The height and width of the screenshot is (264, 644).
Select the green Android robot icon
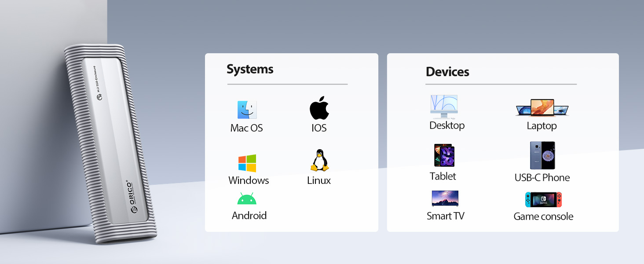[247, 198]
